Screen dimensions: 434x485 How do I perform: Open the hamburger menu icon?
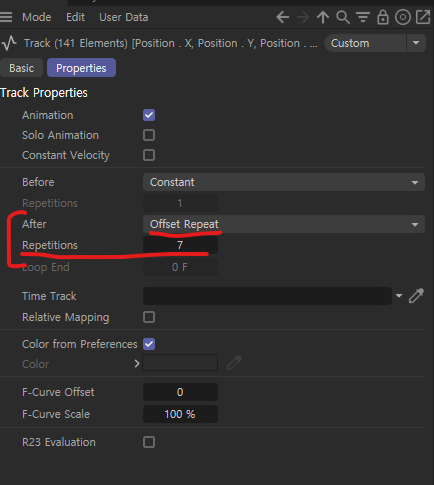pyautogui.click(x=6, y=17)
